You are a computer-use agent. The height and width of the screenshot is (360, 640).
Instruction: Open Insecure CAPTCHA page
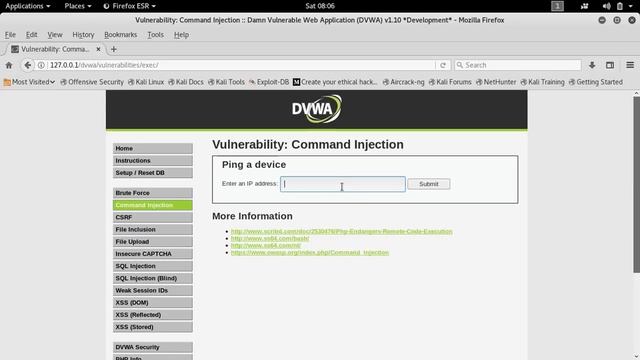[x=153, y=254]
